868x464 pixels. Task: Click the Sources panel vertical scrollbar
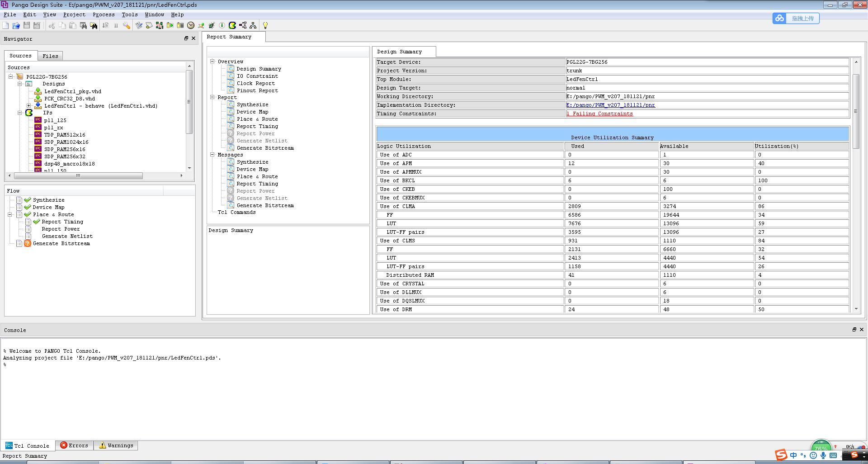(x=189, y=102)
